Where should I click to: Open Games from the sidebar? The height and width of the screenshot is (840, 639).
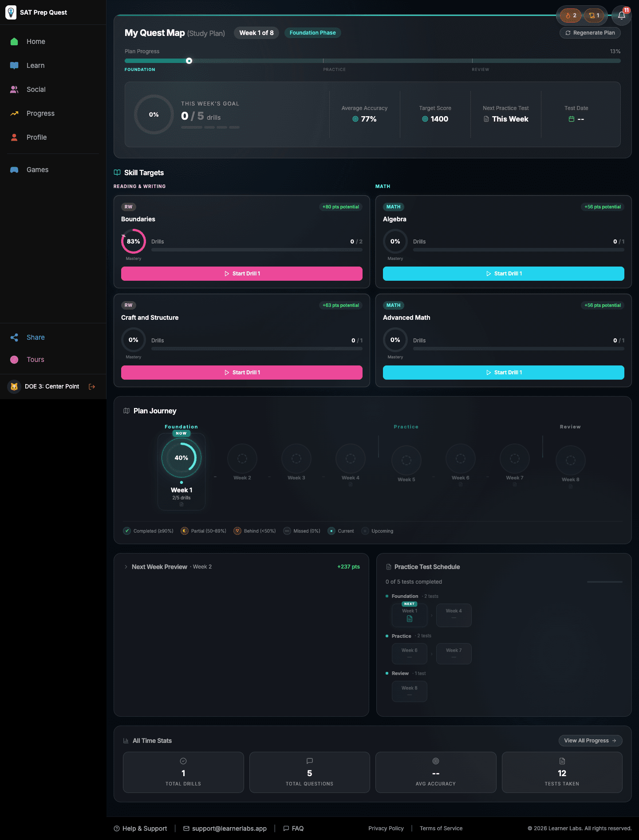pos(37,170)
